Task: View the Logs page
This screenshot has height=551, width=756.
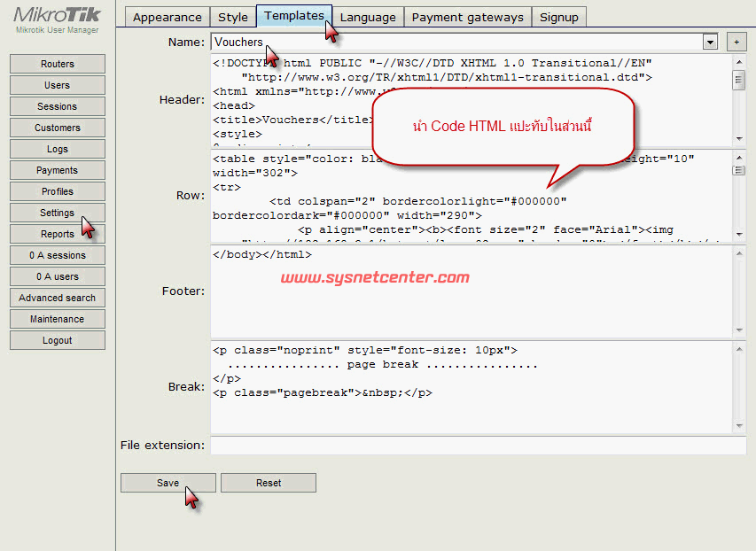Action: coord(58,149)
